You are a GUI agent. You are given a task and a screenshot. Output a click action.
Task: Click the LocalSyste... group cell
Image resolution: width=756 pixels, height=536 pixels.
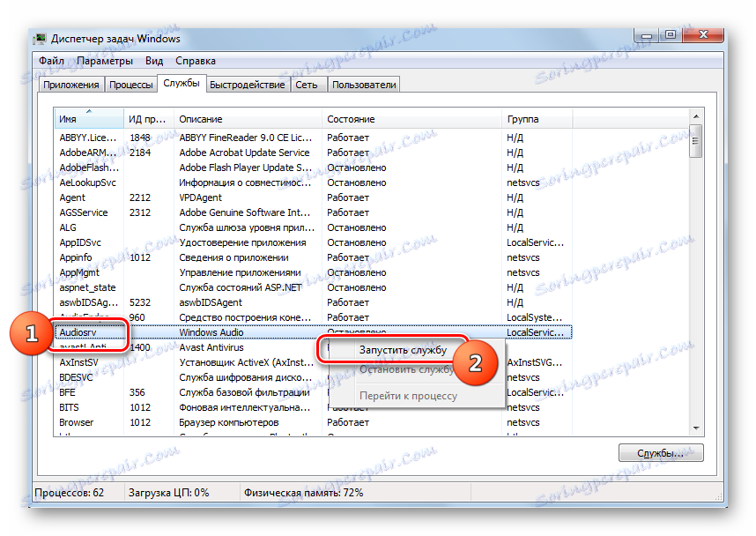click(534, 317)
